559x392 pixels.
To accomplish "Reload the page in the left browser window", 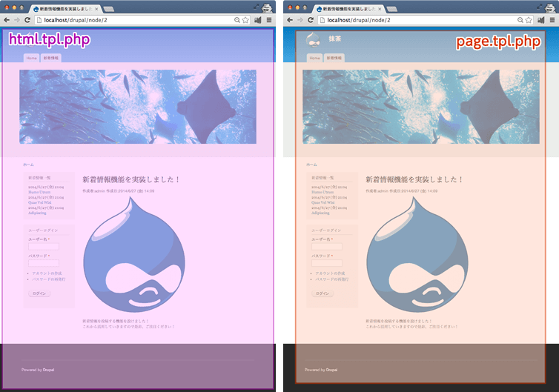I will click(27, 20).
